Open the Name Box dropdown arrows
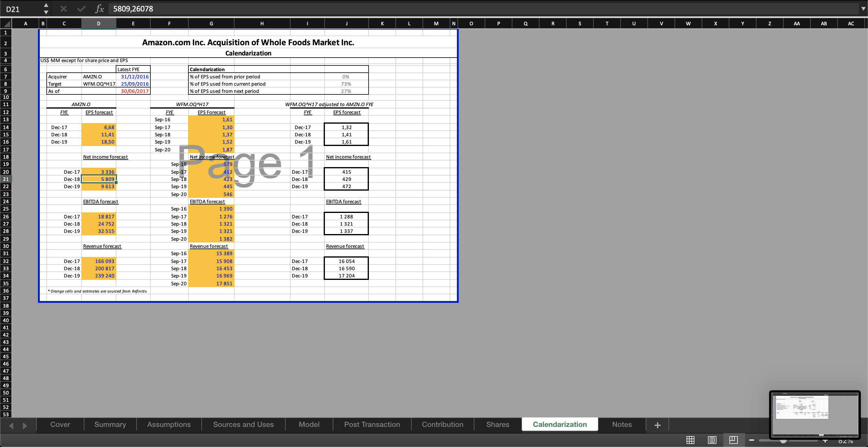The width and height of the screenshot is (868, 447). [46, 9]
